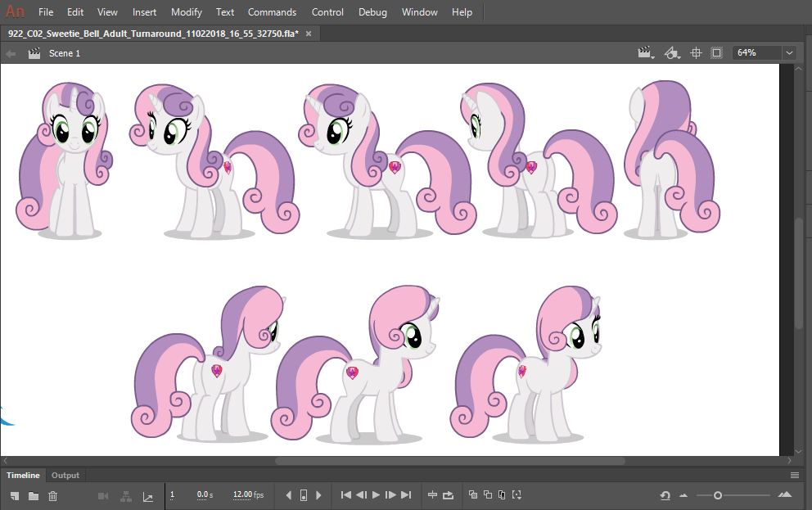812x510 pixels.
Task: Click the New Folder icon in timeline
Action: click(x=34, y=495)
